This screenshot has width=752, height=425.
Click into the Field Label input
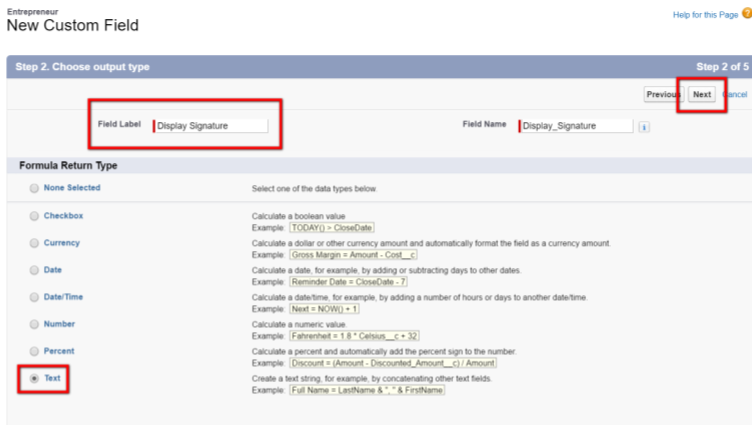pos(210,126)
